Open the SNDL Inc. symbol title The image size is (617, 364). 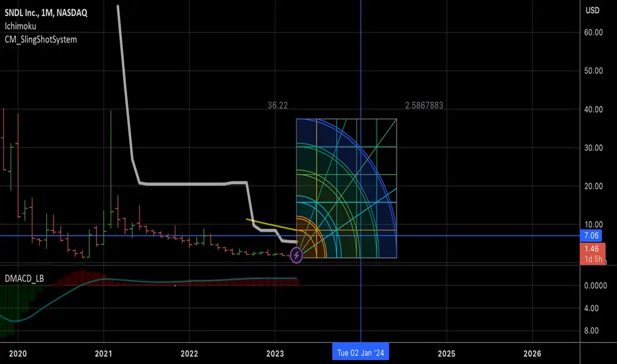pos(46,13)
